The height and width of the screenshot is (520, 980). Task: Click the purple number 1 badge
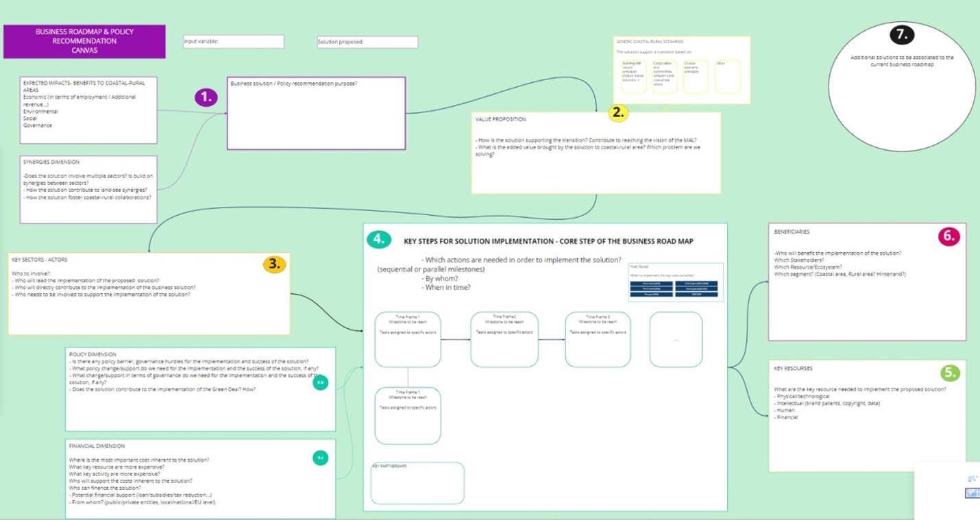coord(205,97)
